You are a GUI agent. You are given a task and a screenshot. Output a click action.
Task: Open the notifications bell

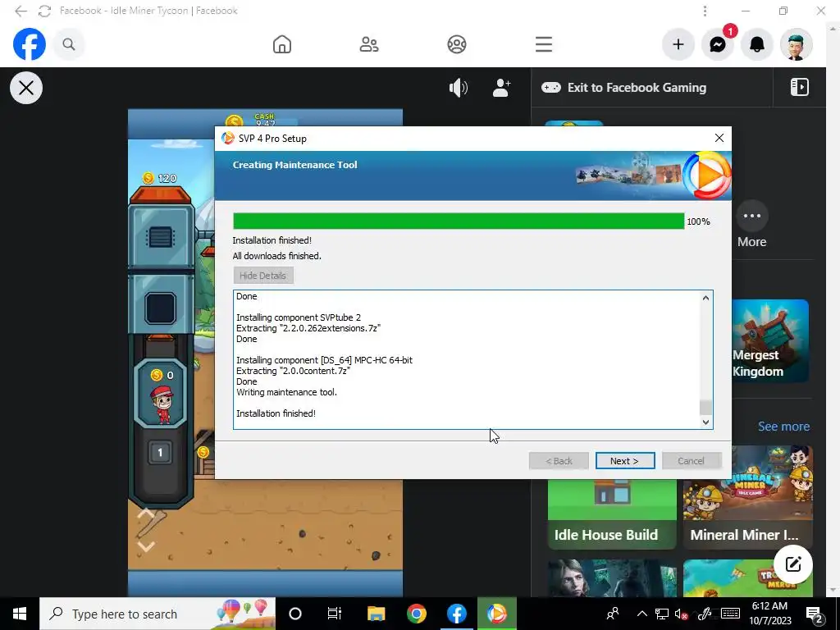757,44
